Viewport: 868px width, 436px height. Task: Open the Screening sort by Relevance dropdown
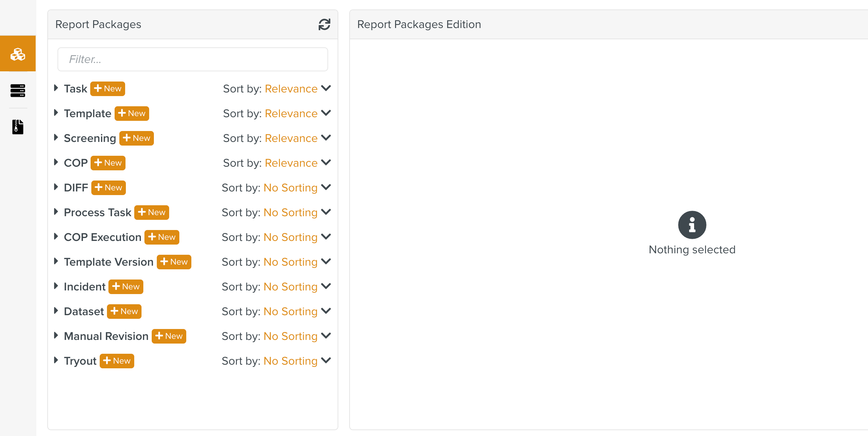point(298,138)
